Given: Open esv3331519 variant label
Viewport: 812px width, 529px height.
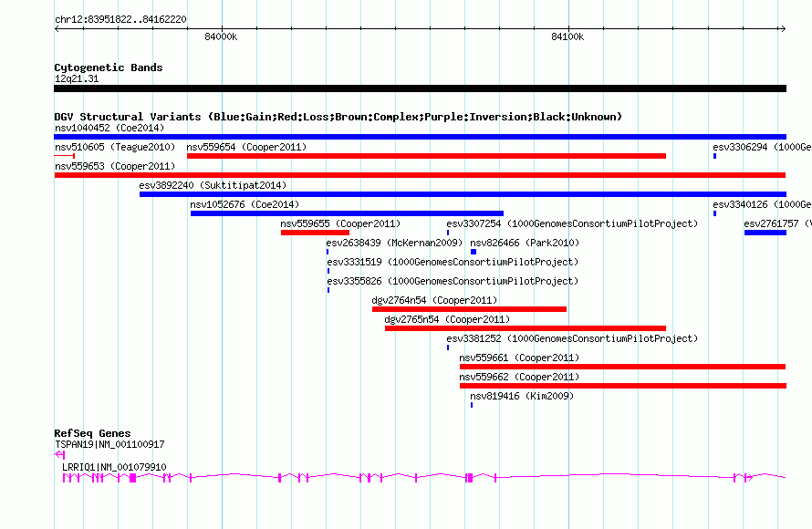Looking at the screenshot, I should 453,262.
